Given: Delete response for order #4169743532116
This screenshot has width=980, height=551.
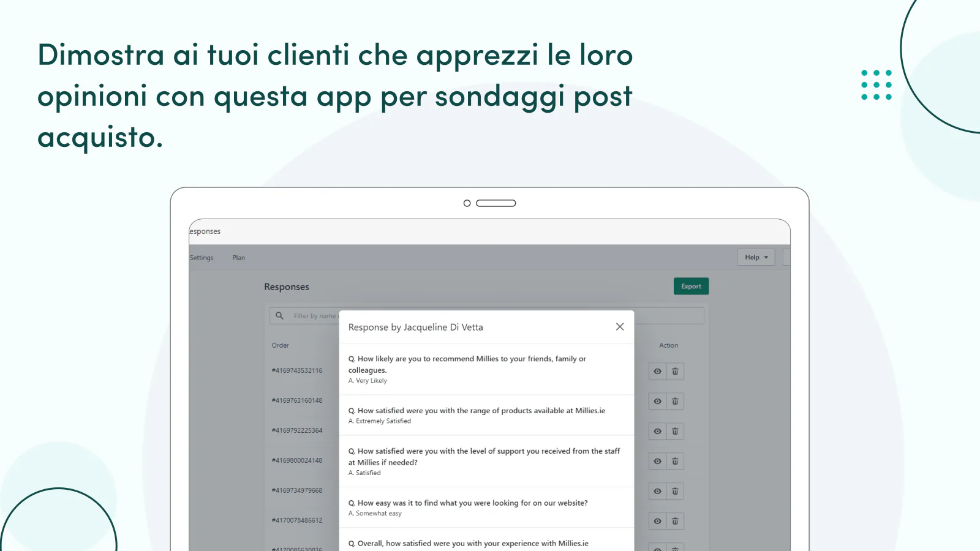Looking at the screenshot, I should [675, 372].
